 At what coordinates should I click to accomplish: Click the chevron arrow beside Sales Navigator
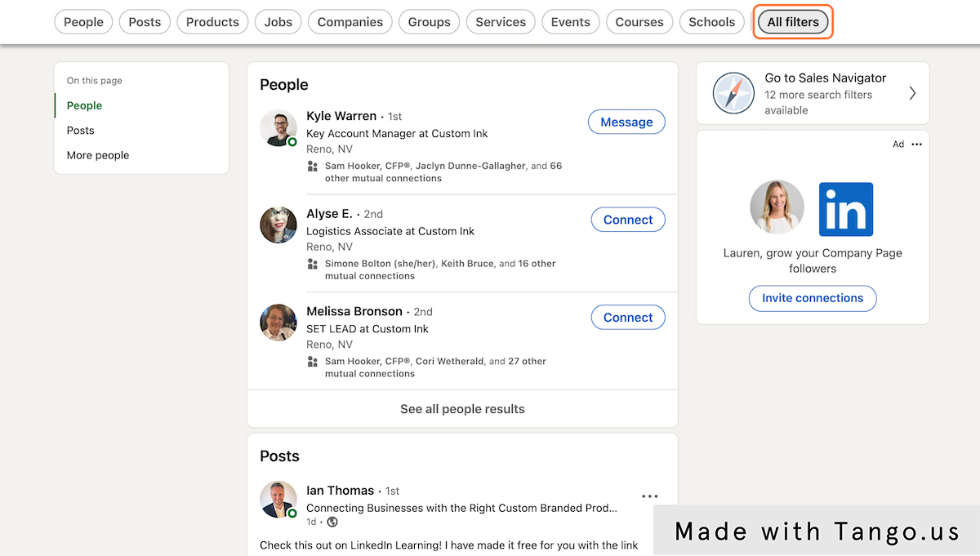coord(912,93)
